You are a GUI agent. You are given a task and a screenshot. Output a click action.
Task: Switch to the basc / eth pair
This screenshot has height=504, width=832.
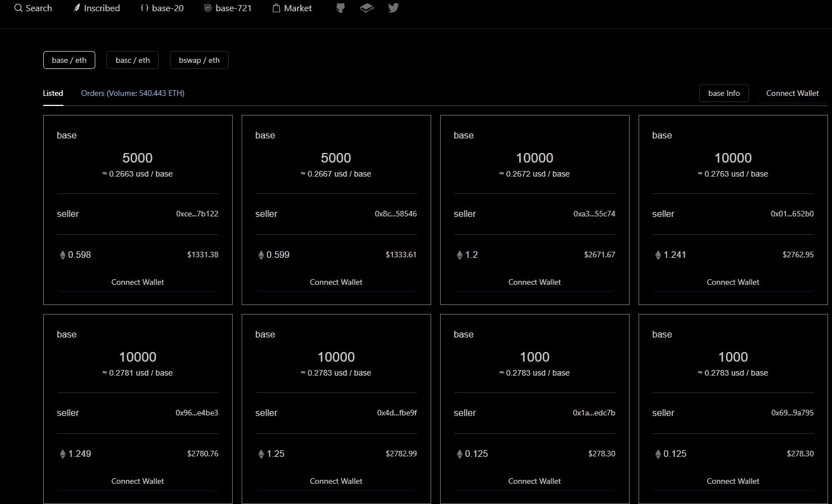click(x=132, y=60)
